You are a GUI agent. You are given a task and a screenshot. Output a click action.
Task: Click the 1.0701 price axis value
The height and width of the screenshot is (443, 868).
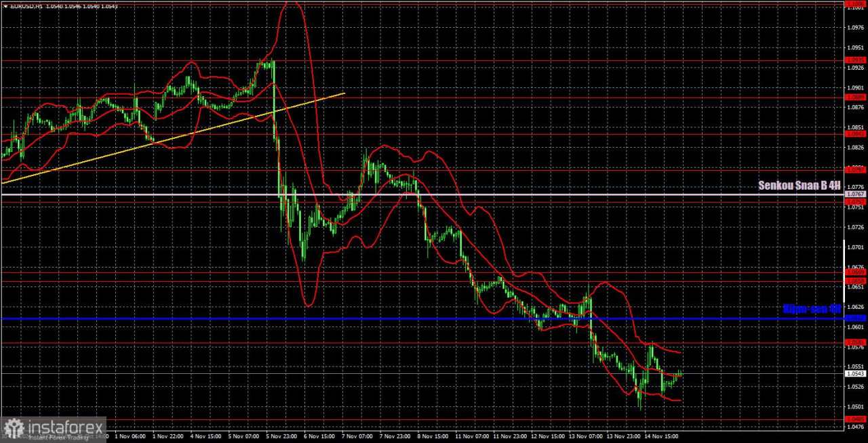point(854,247)
